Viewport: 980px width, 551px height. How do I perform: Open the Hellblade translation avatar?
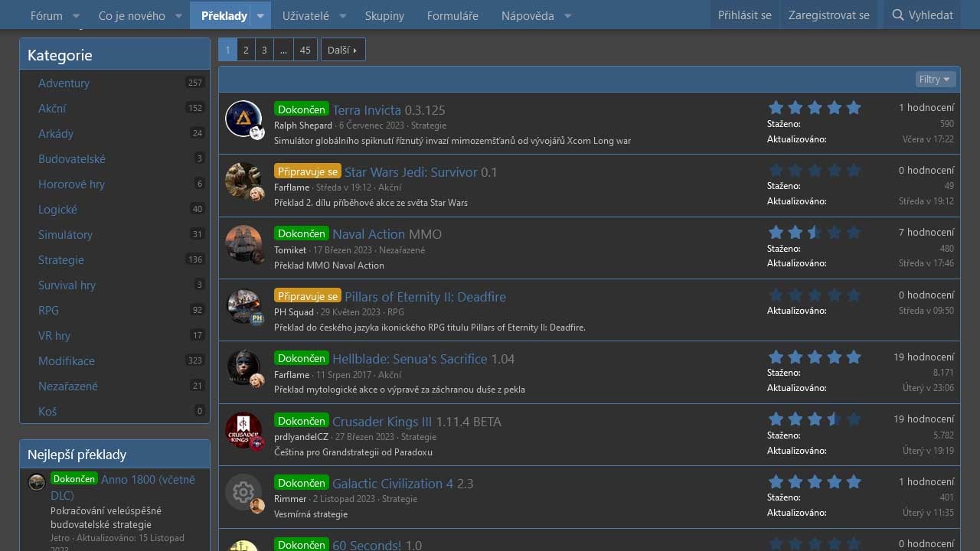pos(243,368)
